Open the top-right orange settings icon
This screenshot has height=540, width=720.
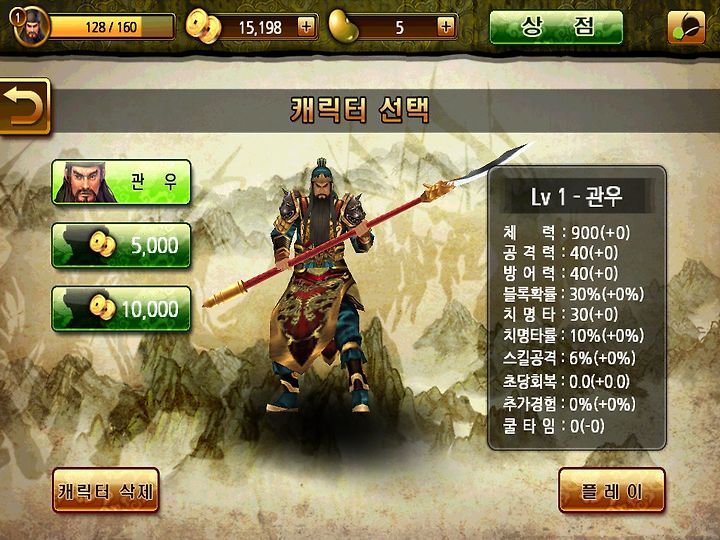pyautogui.click(x=686, y=27)
